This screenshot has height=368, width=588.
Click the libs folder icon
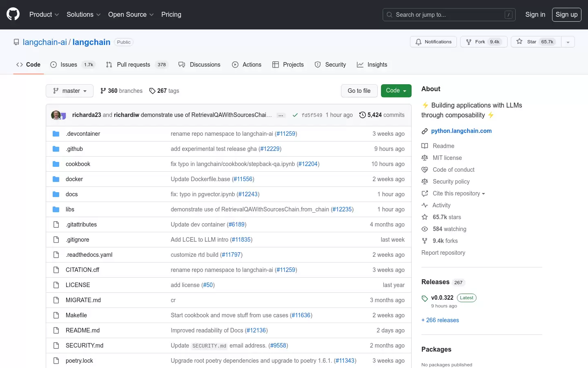click(x=56, y=209)
